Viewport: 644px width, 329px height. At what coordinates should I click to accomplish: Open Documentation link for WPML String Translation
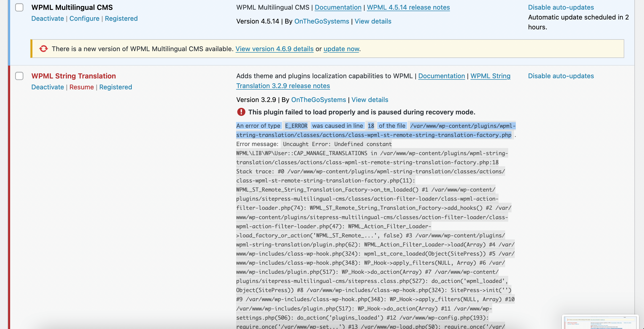point(442,76)
